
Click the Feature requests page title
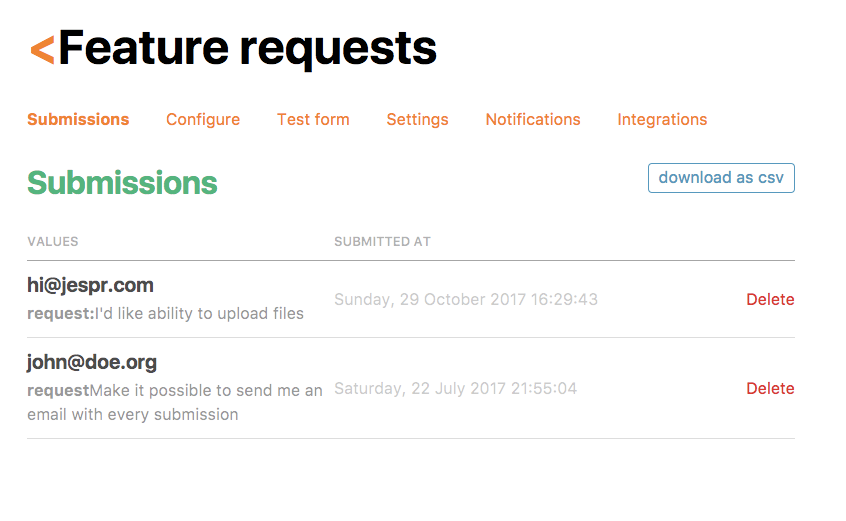point(247,48)
